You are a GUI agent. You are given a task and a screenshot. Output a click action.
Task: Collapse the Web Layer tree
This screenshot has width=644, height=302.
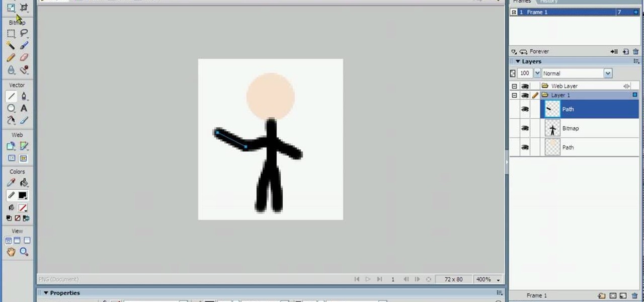[x=514, y=86]
